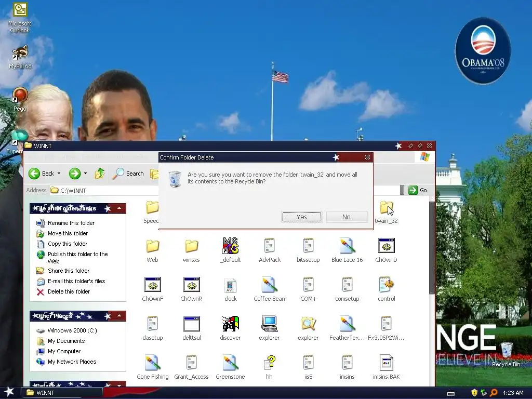Select the control settings file
532x399 pixels.
coord(386,289)
